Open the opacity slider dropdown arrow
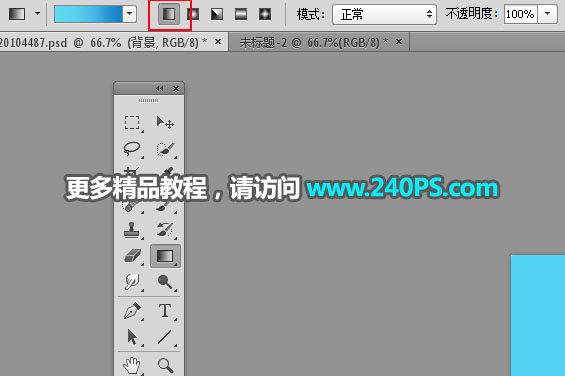Viewport: 565px width, 376px height. click(548, 14)
